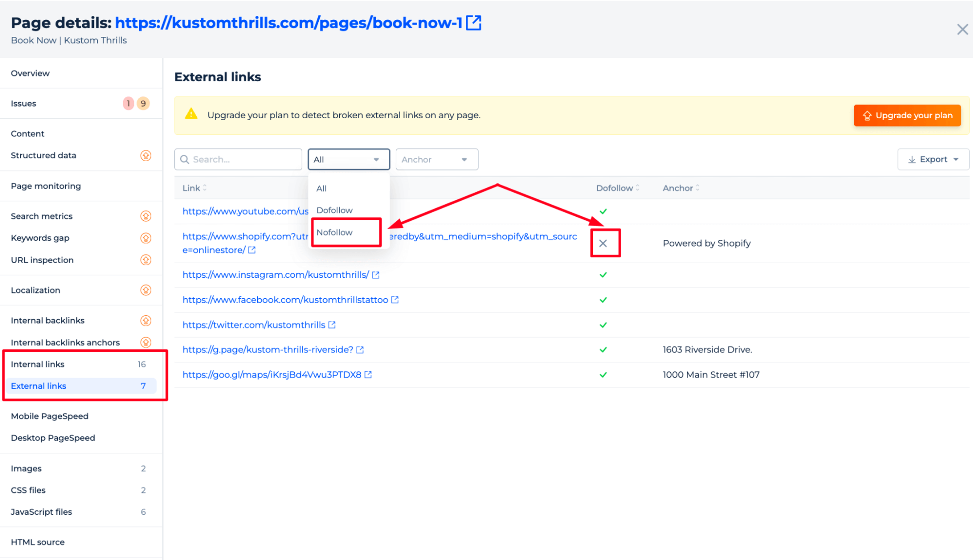Click the magnifier icon in search box
This screenshot has height=560, width=973.
coord(184,160)
